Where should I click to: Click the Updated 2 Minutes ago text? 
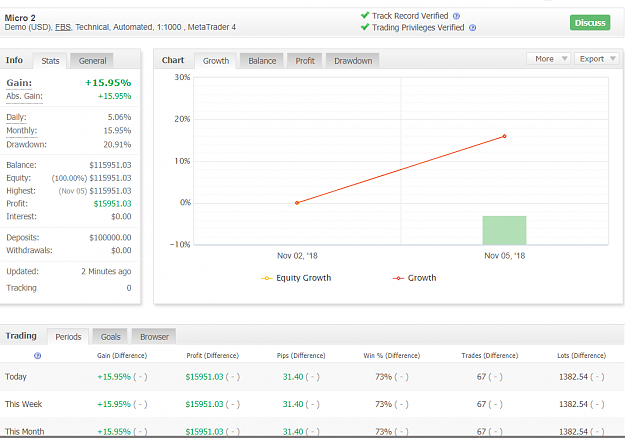(106, 271)
